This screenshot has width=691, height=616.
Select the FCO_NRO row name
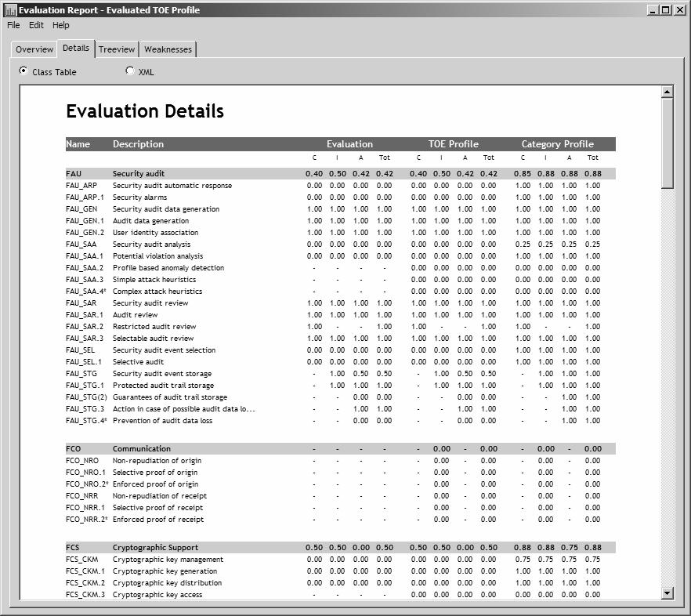tap(82, 461)
